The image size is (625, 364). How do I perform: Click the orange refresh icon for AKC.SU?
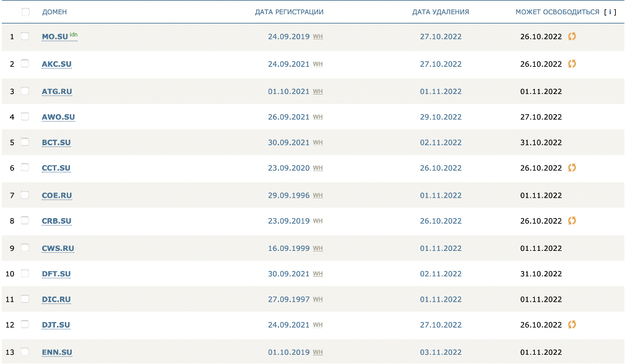572,64
